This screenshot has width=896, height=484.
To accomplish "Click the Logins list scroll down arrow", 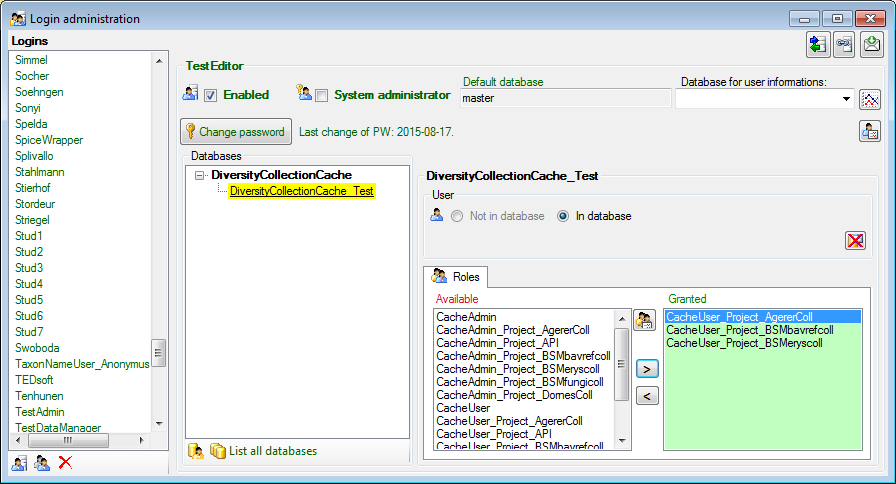I will tap(159, 424).
